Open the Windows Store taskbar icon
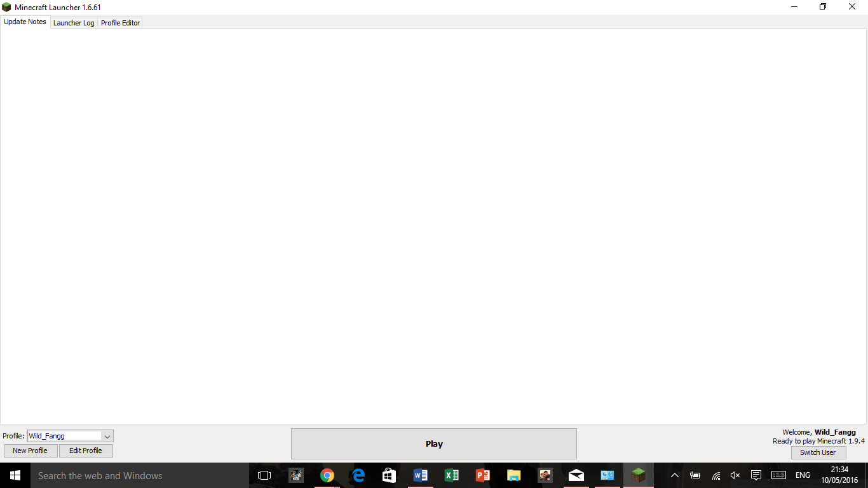 [x=390, y=475]
